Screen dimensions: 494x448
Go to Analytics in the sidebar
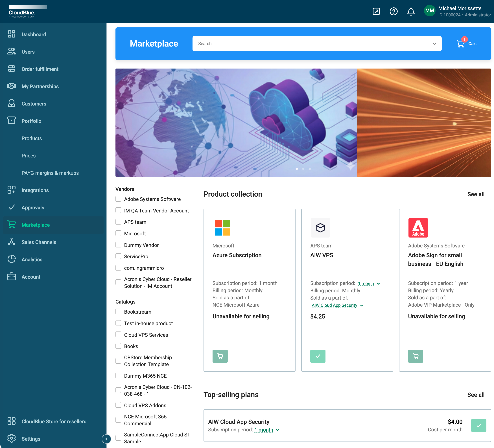tap(32, 259)
